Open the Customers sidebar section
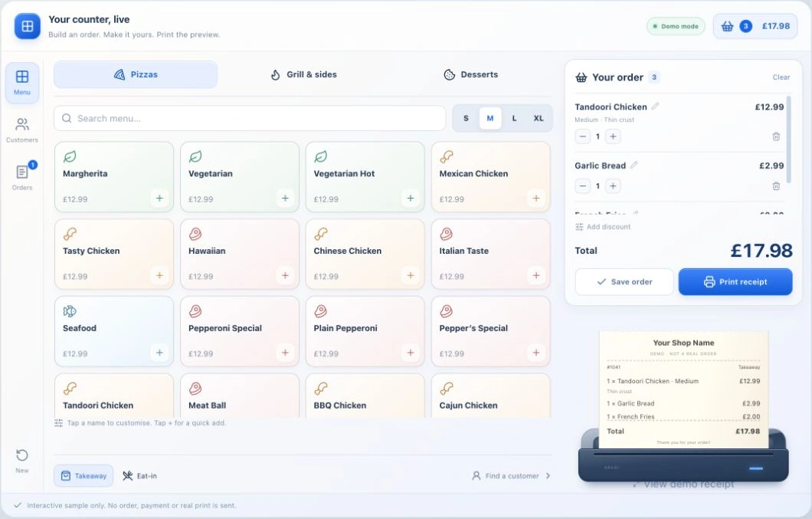The height and width of the screenshot is (519, 812). 22,130
